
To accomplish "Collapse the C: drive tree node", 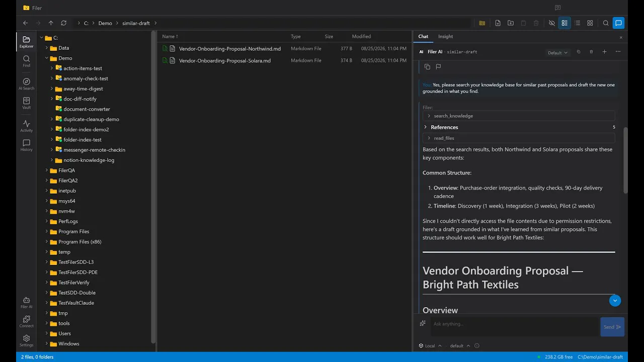I will 42,38.
